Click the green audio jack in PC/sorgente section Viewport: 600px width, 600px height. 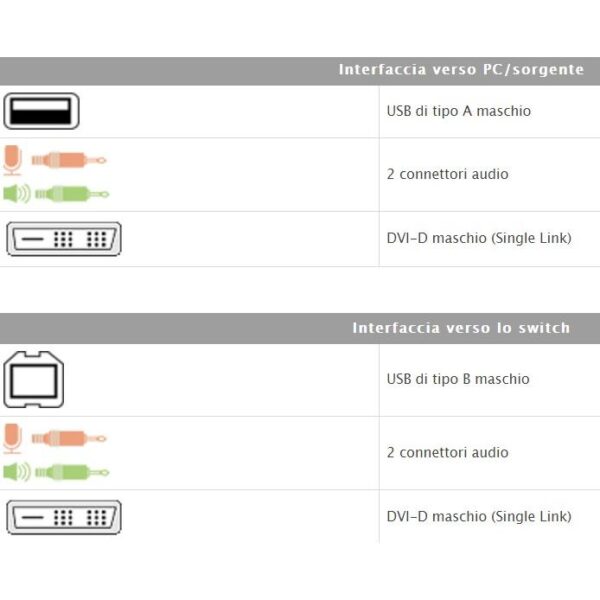pos(70,194)
